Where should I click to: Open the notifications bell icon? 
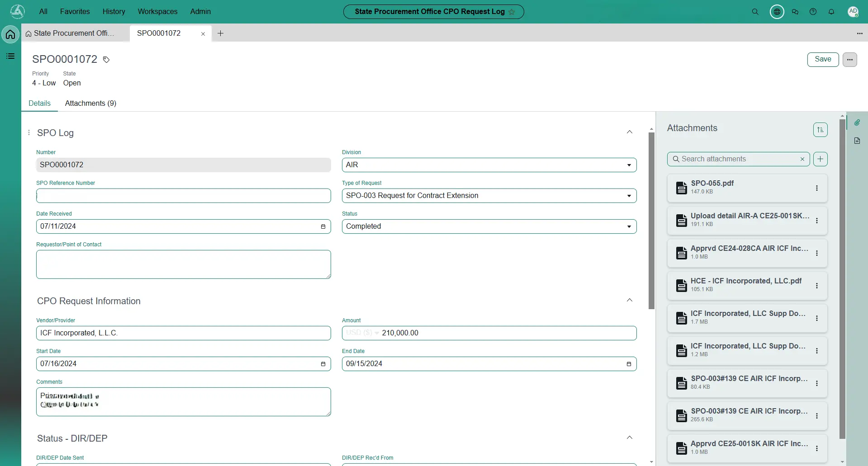(831, 12)
